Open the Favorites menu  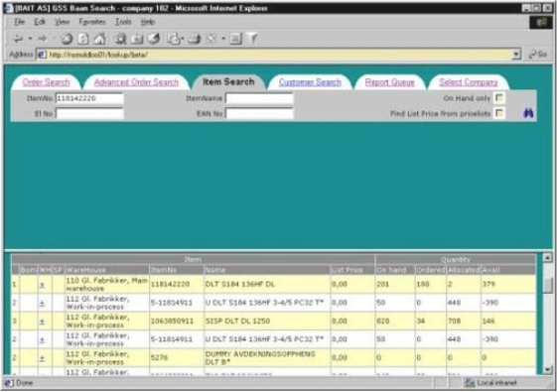[x=92, y=22]
